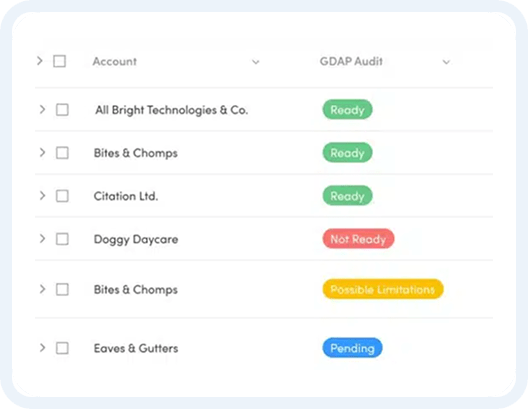Expand all rows using header chevron

pos(40,61)
